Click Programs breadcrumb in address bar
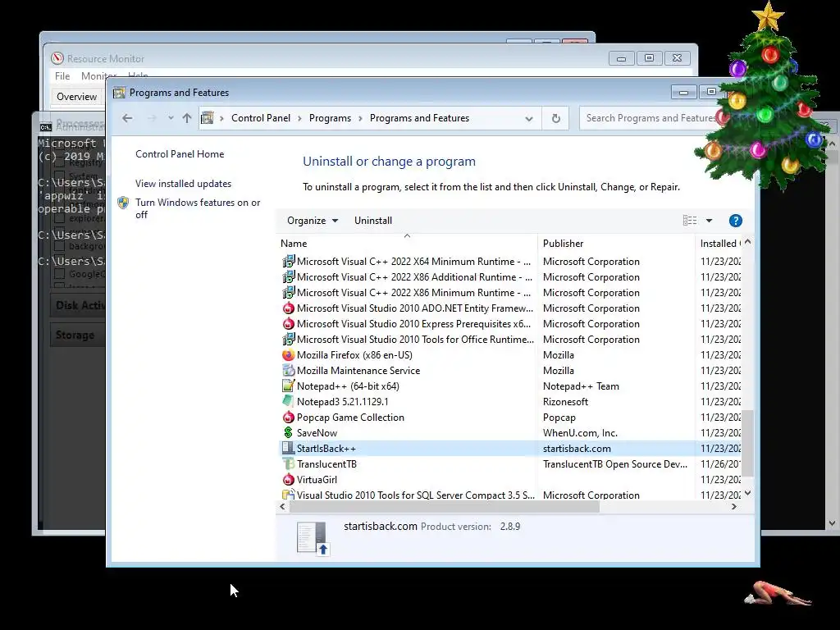This screenshot has height=630, width=840. pos(330,118)
